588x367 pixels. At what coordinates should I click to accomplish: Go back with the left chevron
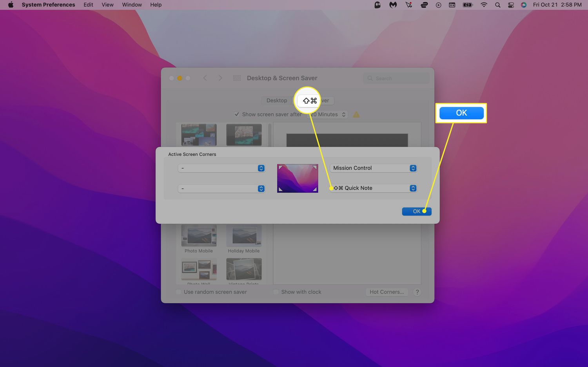pyautogui.click(x=205, y=78)
